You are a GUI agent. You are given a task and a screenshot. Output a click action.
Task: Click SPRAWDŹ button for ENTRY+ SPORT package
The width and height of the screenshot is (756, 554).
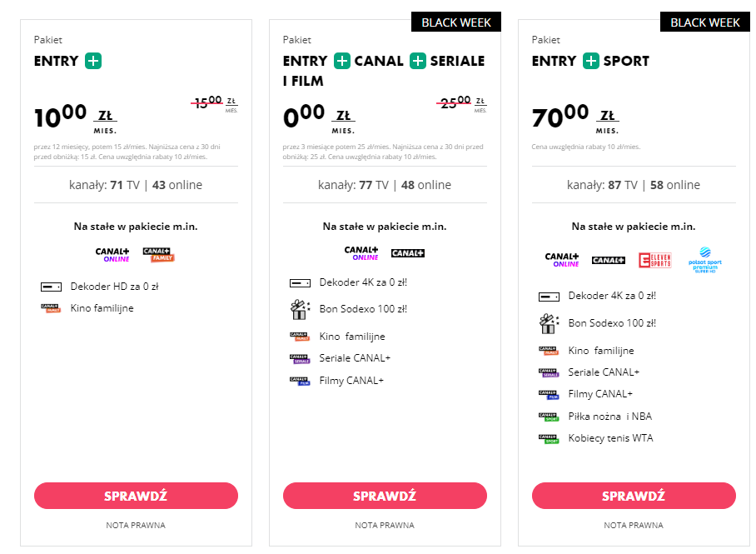634,496
